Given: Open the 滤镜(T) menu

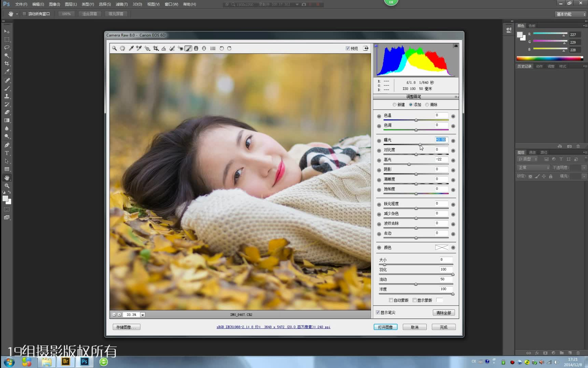Looking at the screenshot, I should pos(121,4).
